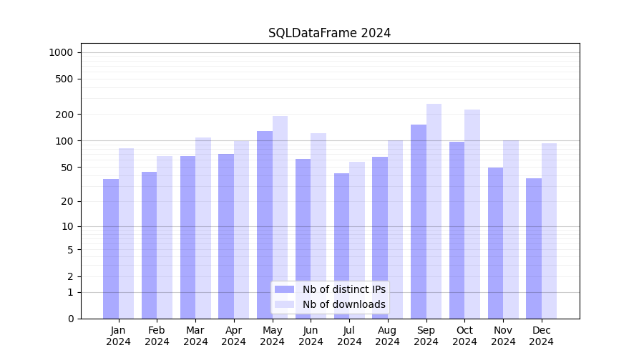This screenshot has width=644, height=358.
Task: Select the 'Nb of downloads' legend label
Action: click(343, 304)
